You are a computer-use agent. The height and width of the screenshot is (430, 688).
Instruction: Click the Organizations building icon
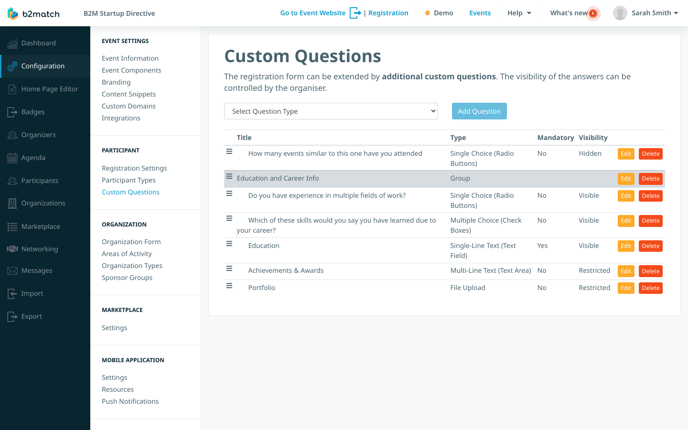click(x=12, y=204)
